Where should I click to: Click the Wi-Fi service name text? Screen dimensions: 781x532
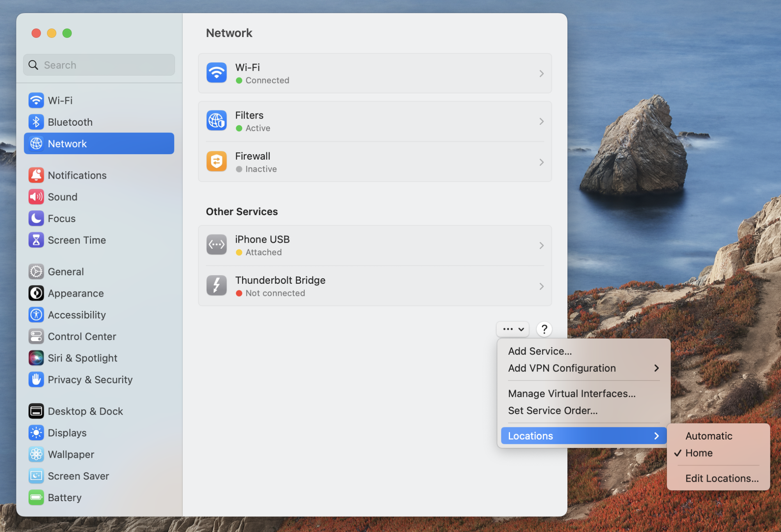tap(248, 67)
